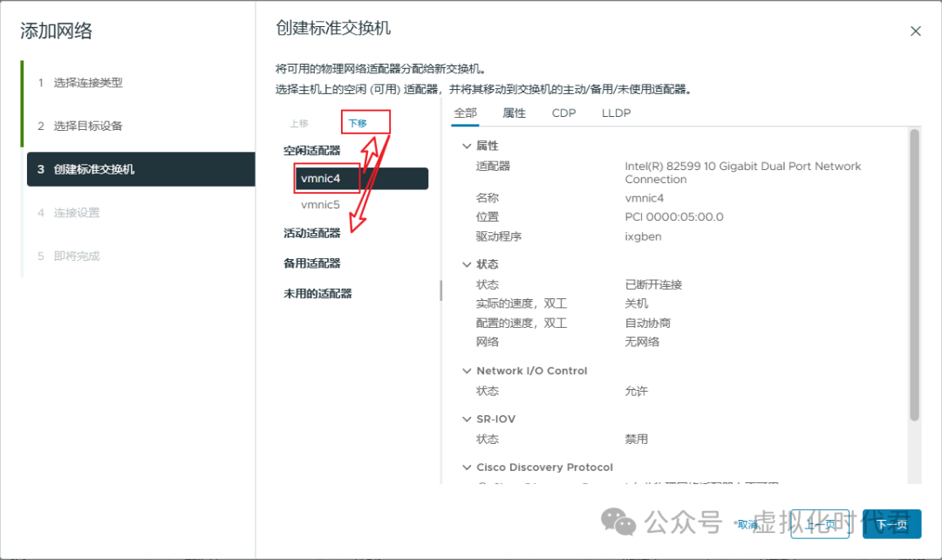The height and width of the screenshot is (560, 942).
Task: Go back to step 选择连接类型
Action: 87,82
